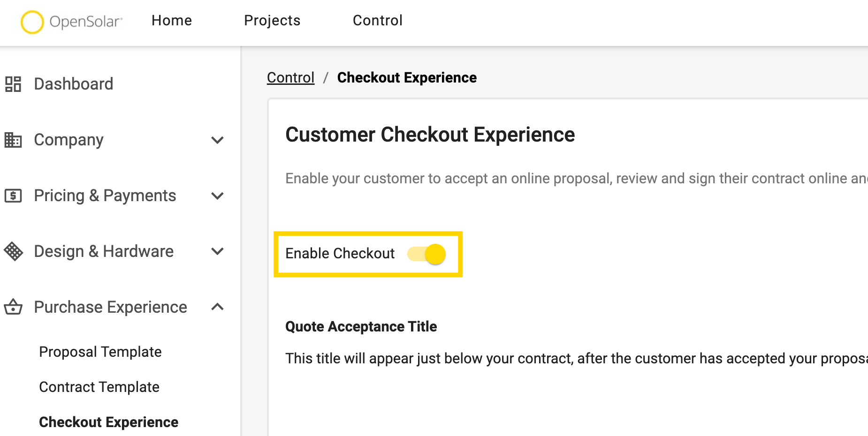Click the Enable Checkout label text

tap(340, 253)
